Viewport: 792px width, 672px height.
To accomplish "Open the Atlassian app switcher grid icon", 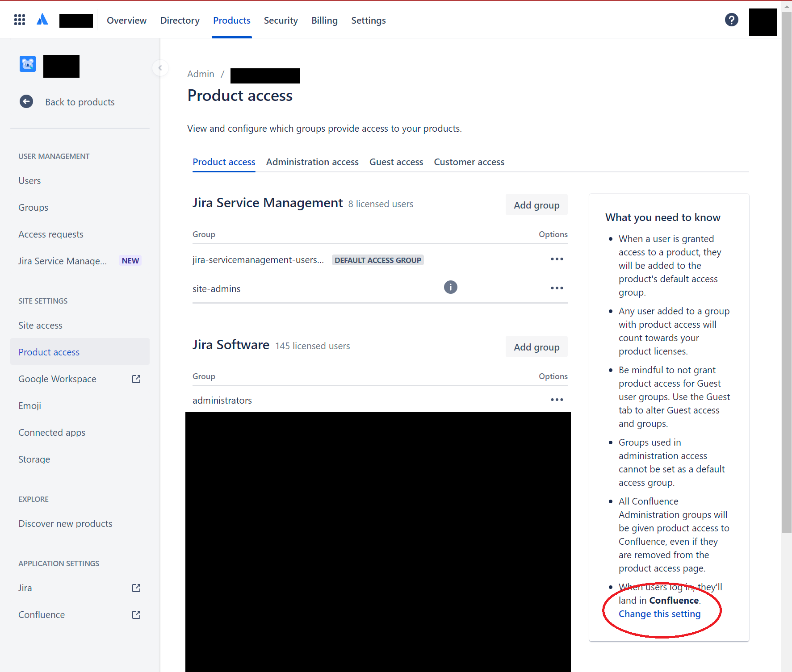I will (x=19, y=19).
